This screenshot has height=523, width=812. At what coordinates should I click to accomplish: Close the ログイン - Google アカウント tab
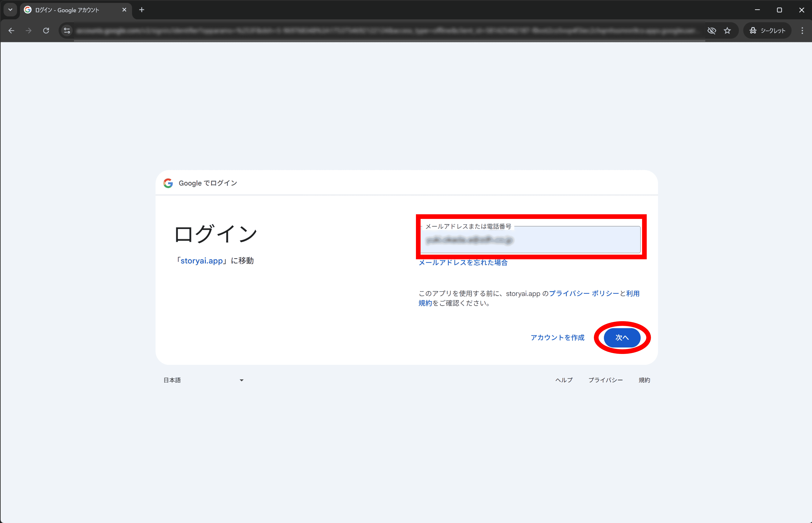point(124,10)
